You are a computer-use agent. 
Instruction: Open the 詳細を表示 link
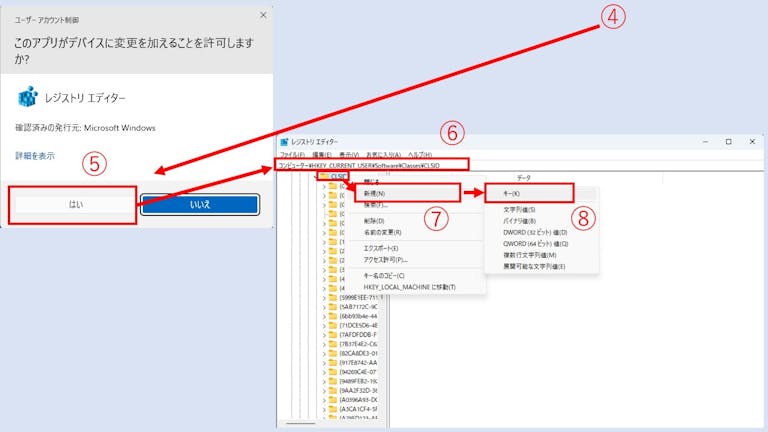[35, 156]
